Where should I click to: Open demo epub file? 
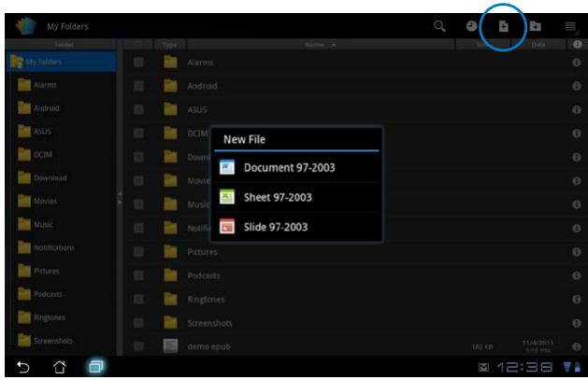208,346
